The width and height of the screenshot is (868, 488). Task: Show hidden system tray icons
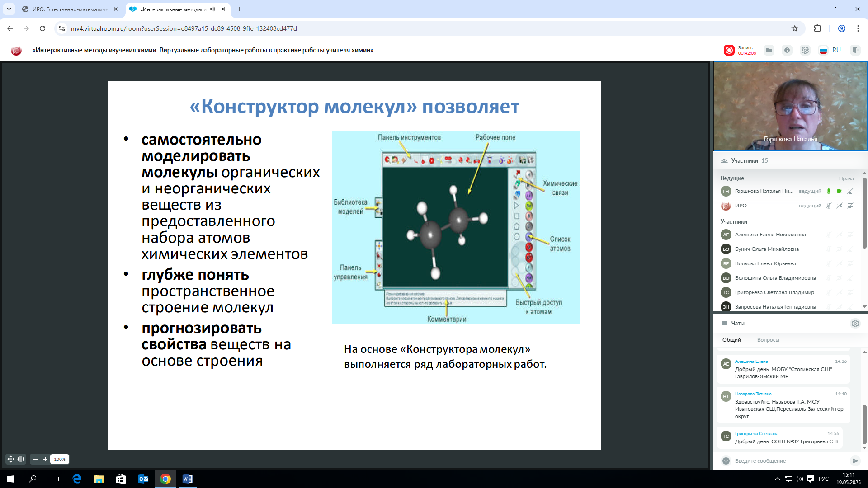(x=778, y=479)
